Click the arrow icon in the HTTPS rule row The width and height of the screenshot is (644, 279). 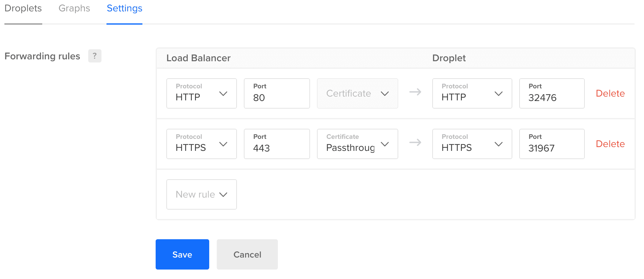point(415,143)
